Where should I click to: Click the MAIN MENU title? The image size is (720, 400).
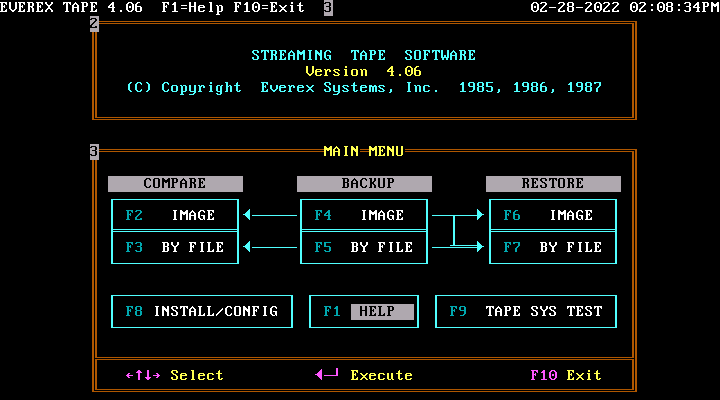364,151
